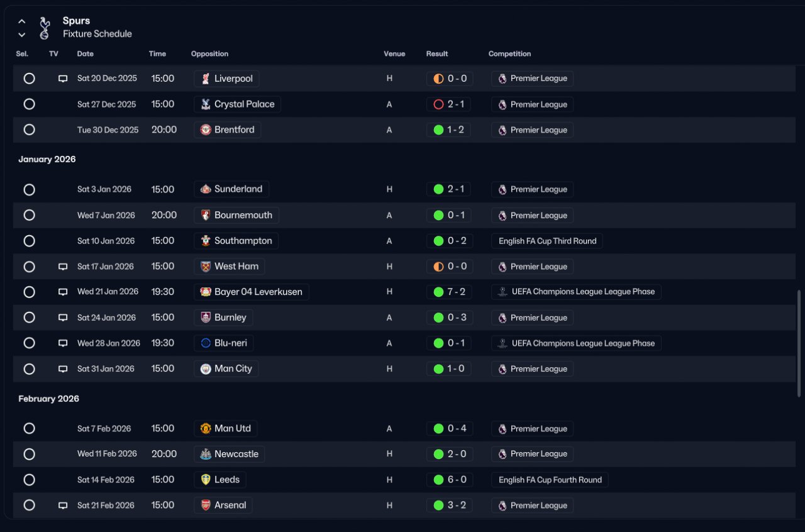The height and width of the screenshot is (532, 805).
Task: Click the Opposition column header
Action: [209, 54]
